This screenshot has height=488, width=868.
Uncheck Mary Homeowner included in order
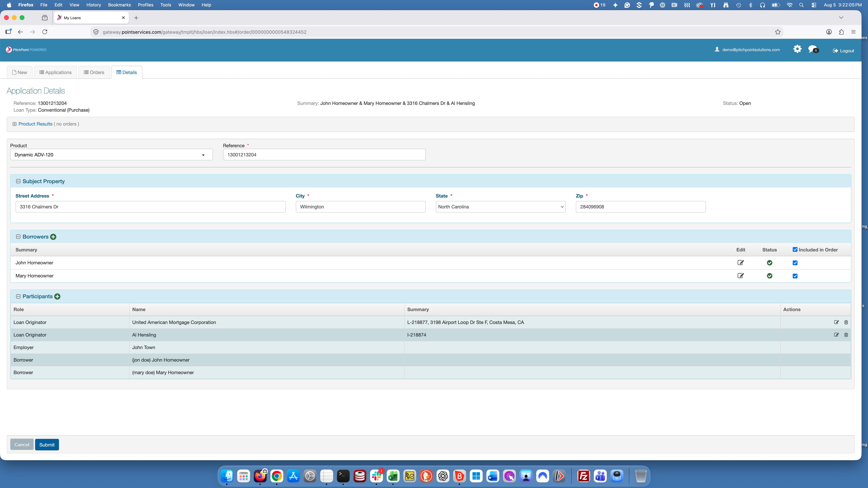(x=795, y=276)
